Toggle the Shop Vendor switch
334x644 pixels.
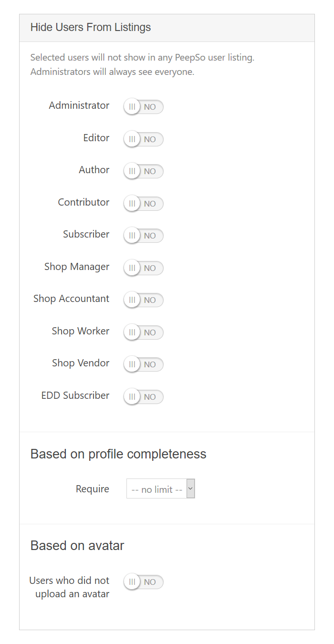(x=143, y=364)
